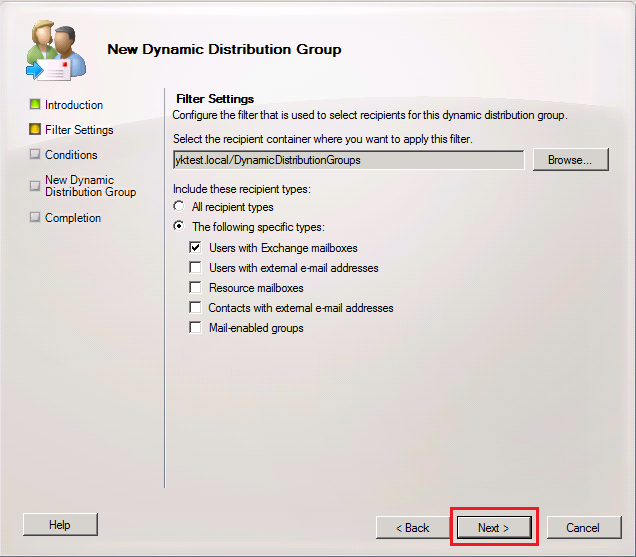Jump to the Completion wizard step

point(73,218)
